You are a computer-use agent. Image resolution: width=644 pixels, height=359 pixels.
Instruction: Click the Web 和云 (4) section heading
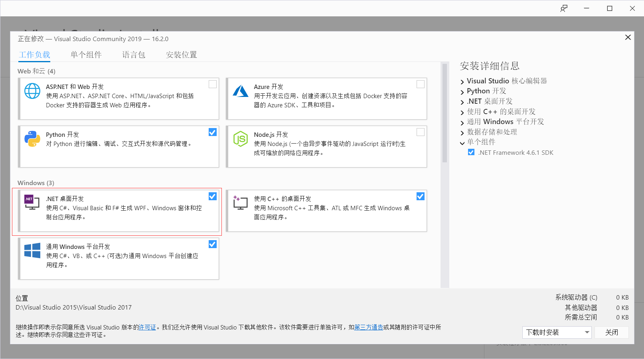pyautogui.click(x=36, y=71)
